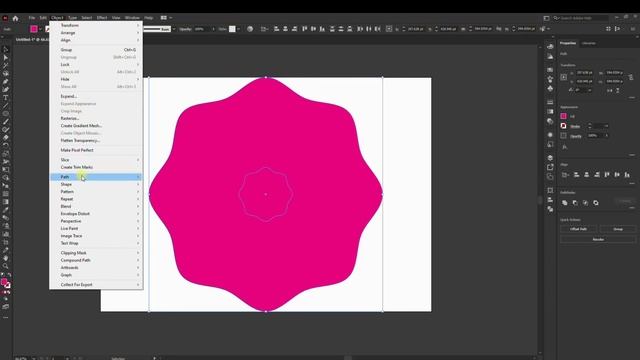The image size is (640, 360).
Task: Open stroke weight dropdown in Properties
Action: click(607, 126)
